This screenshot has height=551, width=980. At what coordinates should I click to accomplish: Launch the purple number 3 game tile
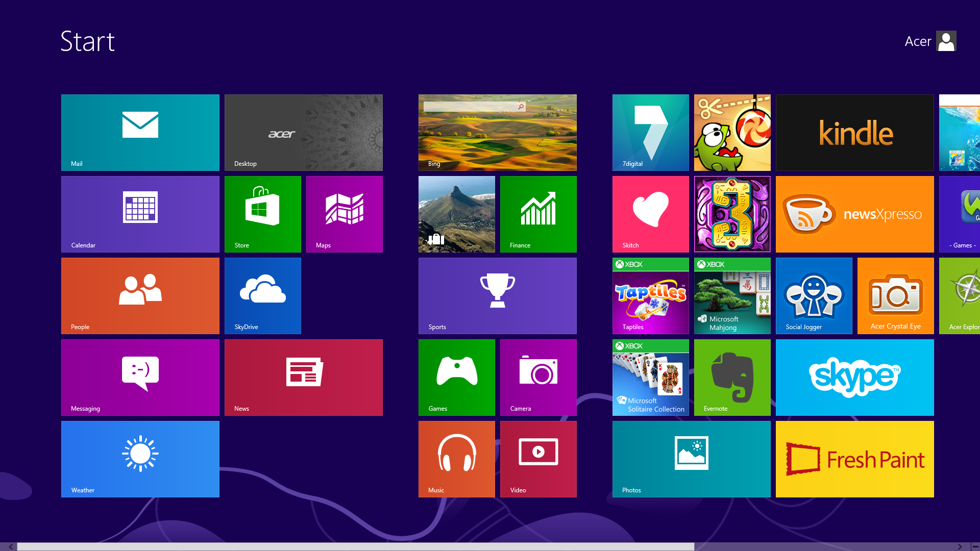click(x=732, y=214)
